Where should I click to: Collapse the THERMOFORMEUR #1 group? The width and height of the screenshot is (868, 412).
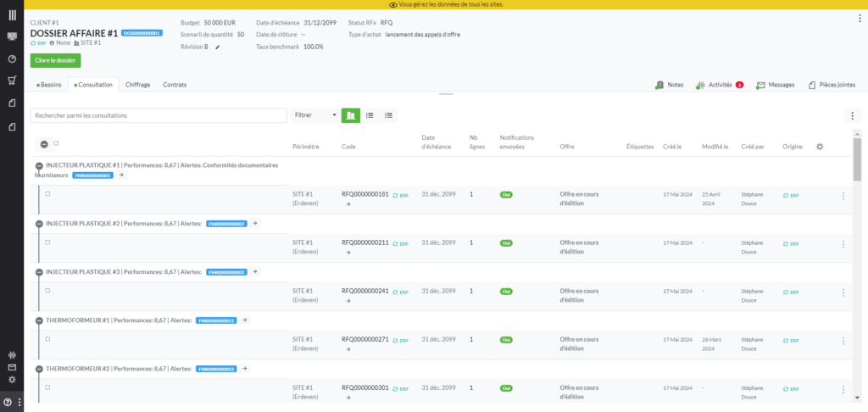pyautogui.click(x=39, y=320)
